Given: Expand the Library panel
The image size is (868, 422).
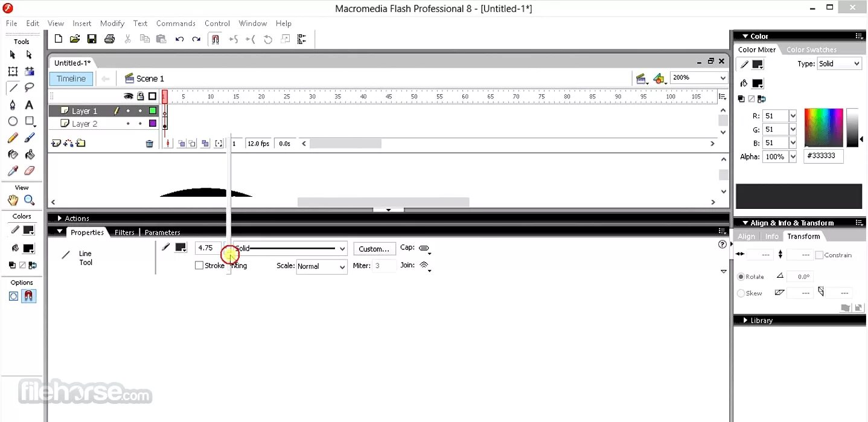Looking at the screenshot, I should pyautogui.click(x=745, y=321).
